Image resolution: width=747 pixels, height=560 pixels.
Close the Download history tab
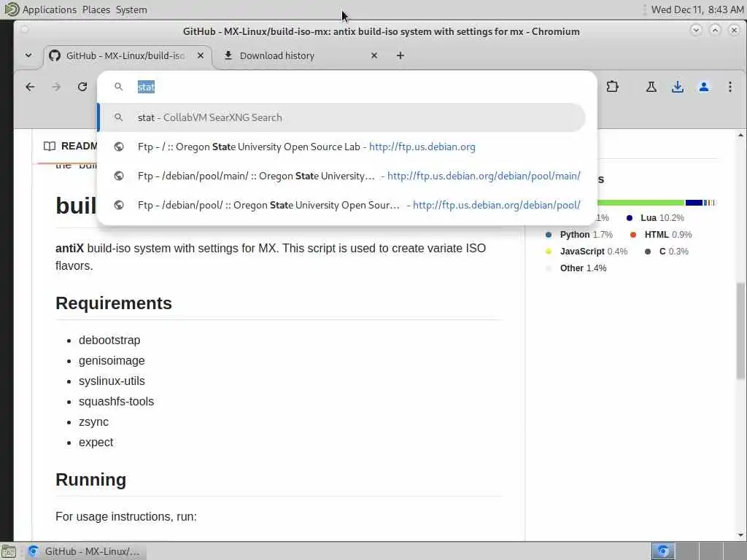point(374,55)
